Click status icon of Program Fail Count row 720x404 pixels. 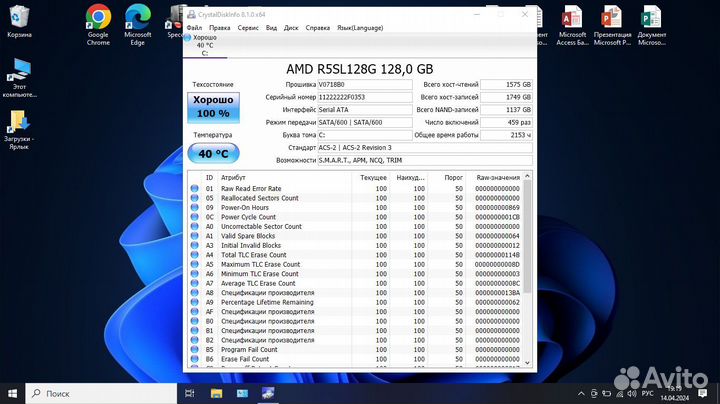point(195,349)
